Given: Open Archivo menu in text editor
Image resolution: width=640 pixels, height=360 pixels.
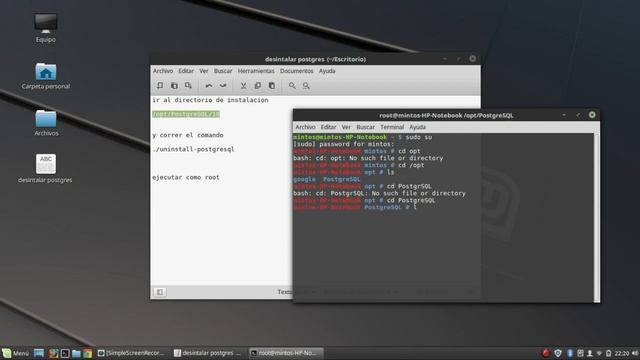Looking at the screenshot, I should (163, 71).
